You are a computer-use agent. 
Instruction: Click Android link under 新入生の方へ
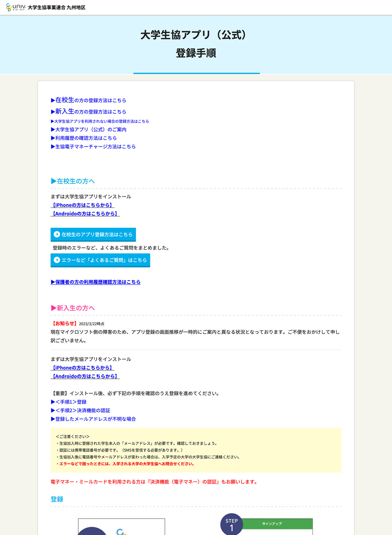pos(85,376)
